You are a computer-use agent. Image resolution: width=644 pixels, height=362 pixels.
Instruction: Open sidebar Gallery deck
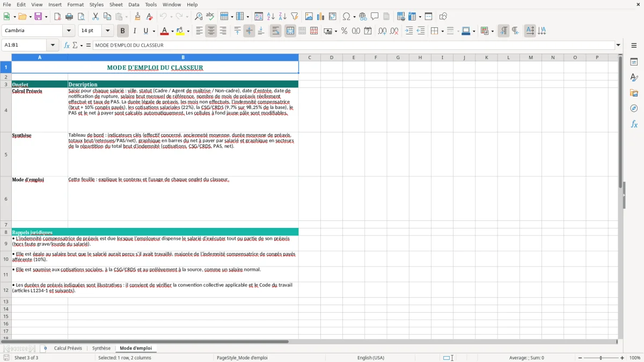click(x=634, y=93)
